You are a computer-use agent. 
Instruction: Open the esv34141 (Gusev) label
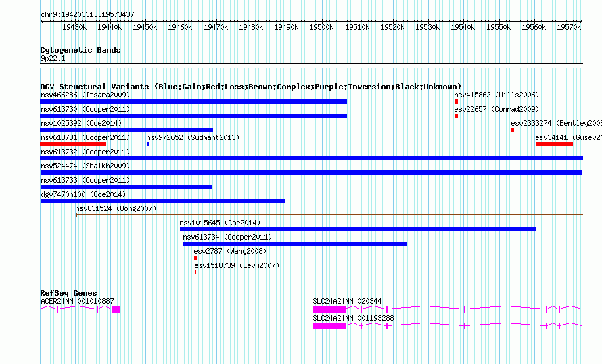[x=569, y=137]
